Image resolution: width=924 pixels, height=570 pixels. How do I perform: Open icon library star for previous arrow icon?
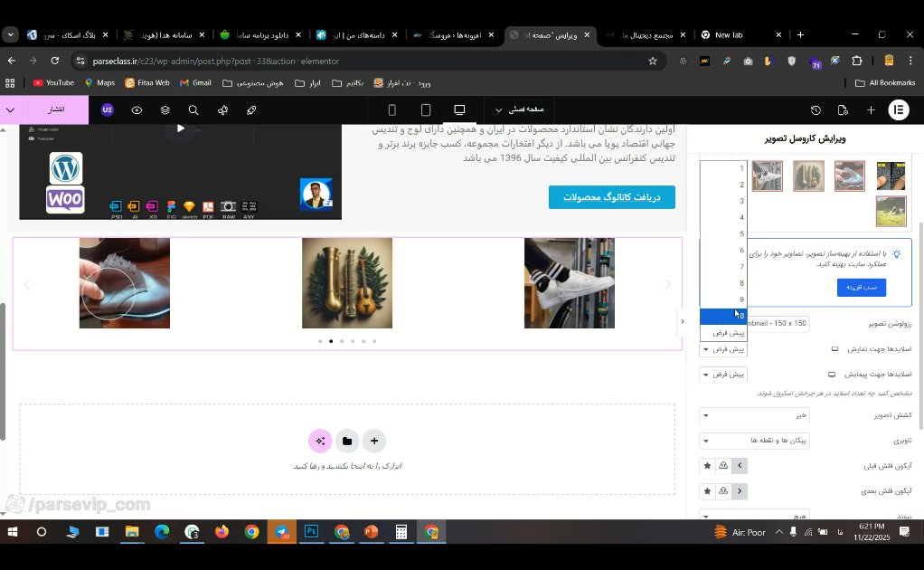pyautogui.click(x=707, y=466)
